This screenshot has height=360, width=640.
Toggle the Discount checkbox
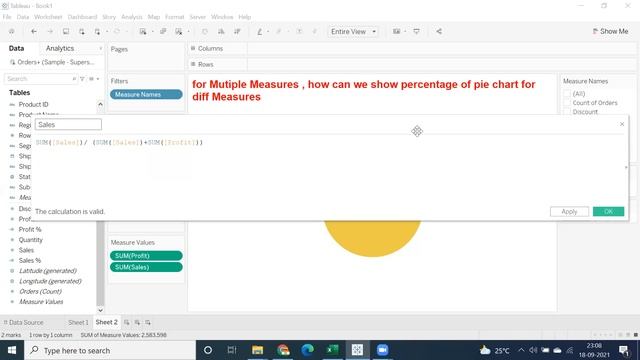tap(567, 111)
